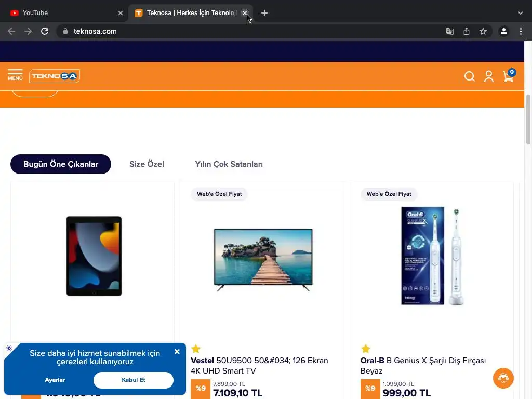Screen dimensions: 532x399
Task: Click the Teknosa logo in header
Action: 55,76
